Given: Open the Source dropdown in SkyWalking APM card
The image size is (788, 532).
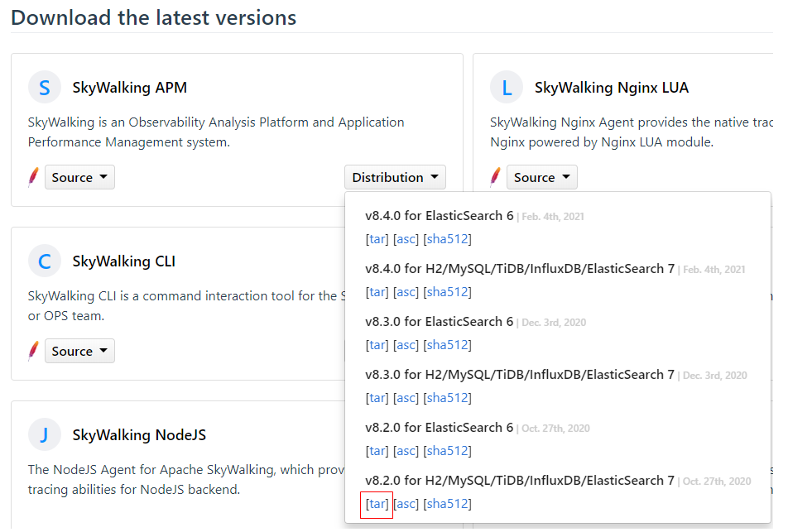Looking at the screenshot, I should click(x=80, y=177).
